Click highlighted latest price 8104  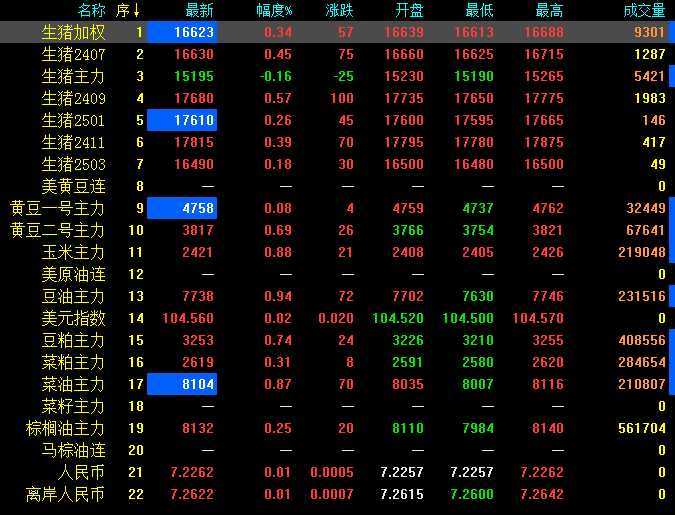182,384
